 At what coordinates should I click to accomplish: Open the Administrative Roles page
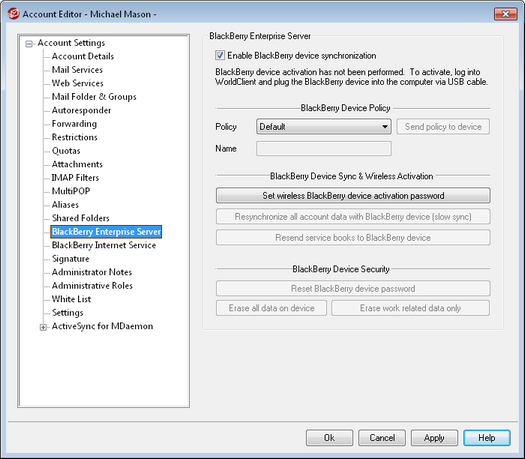tap(92, 286)
